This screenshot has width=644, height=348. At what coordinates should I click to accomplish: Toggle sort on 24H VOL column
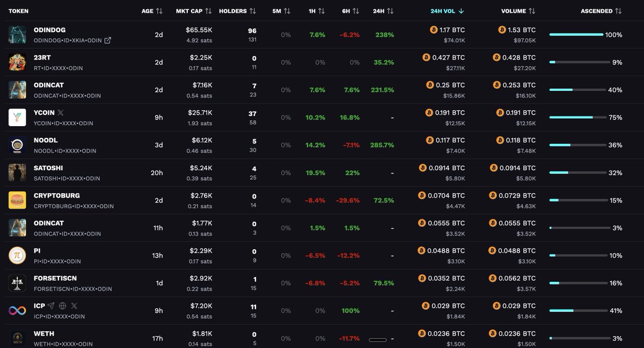[448, 11]
